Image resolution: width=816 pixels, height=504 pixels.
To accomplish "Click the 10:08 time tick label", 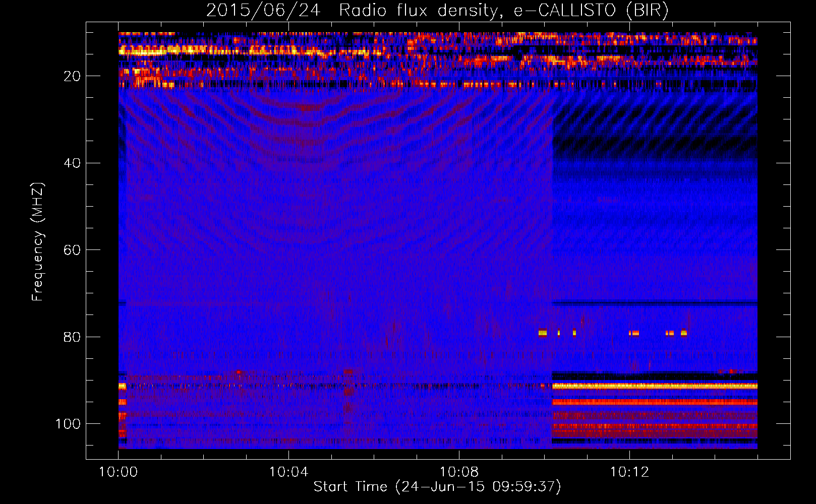I will 459,472.
